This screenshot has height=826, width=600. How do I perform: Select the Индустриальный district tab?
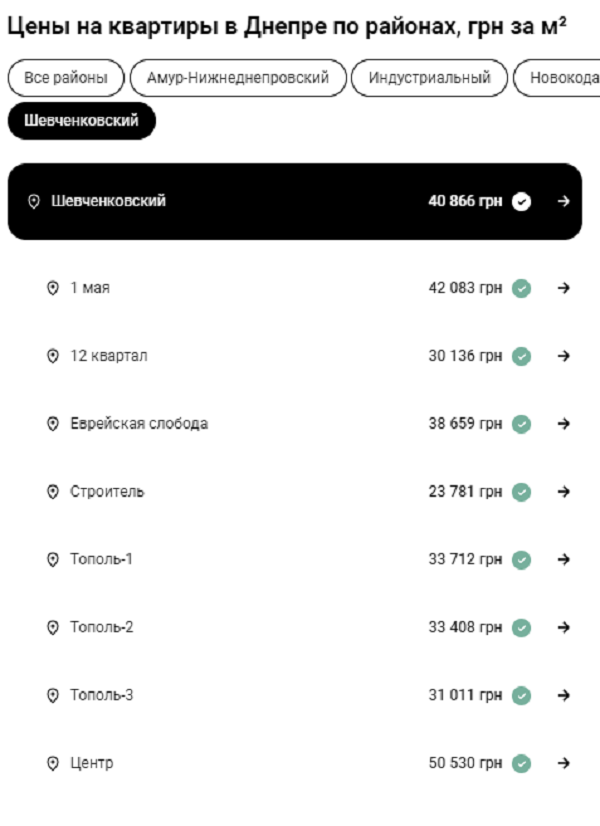429,78
